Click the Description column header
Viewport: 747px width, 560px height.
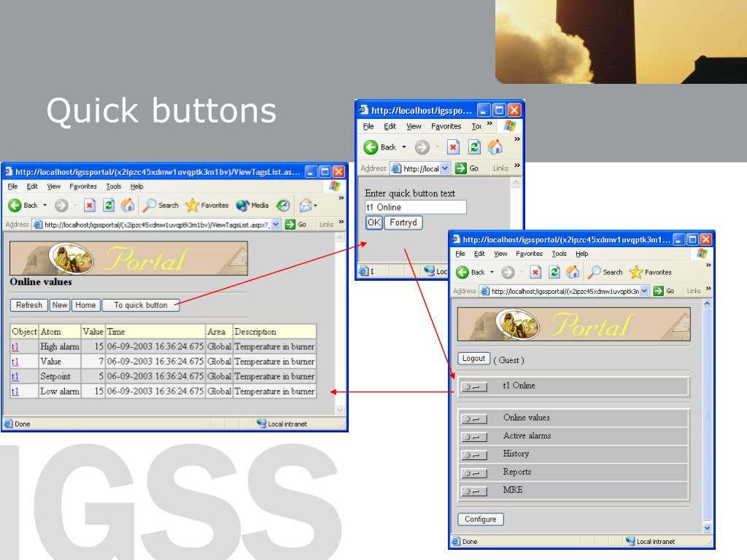pos(274,332)
